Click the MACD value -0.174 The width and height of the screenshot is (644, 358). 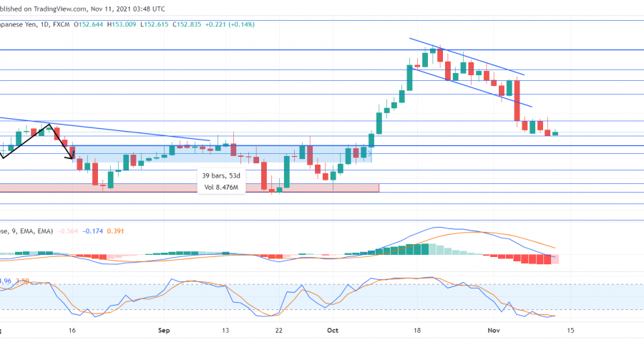(x=92, y=231)
